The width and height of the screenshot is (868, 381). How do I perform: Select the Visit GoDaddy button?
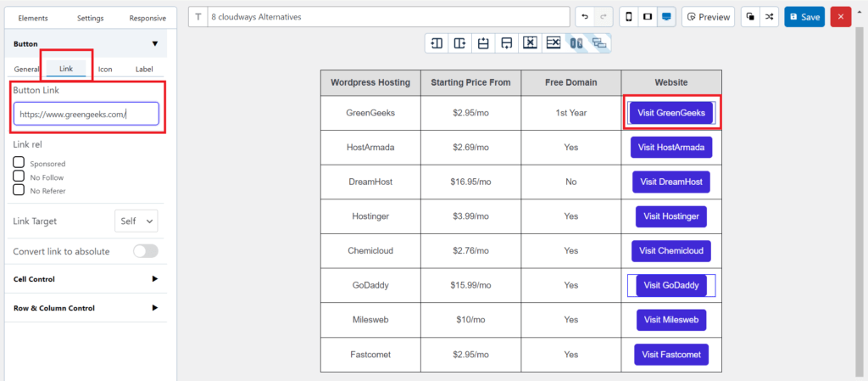671,285
